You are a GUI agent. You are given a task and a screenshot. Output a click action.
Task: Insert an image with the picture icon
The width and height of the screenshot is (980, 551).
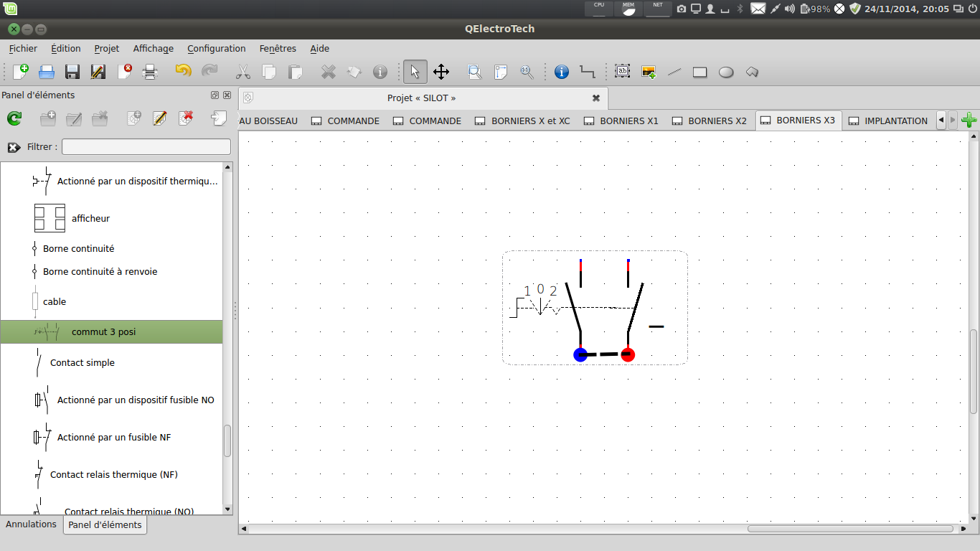[x=649, y=72]
